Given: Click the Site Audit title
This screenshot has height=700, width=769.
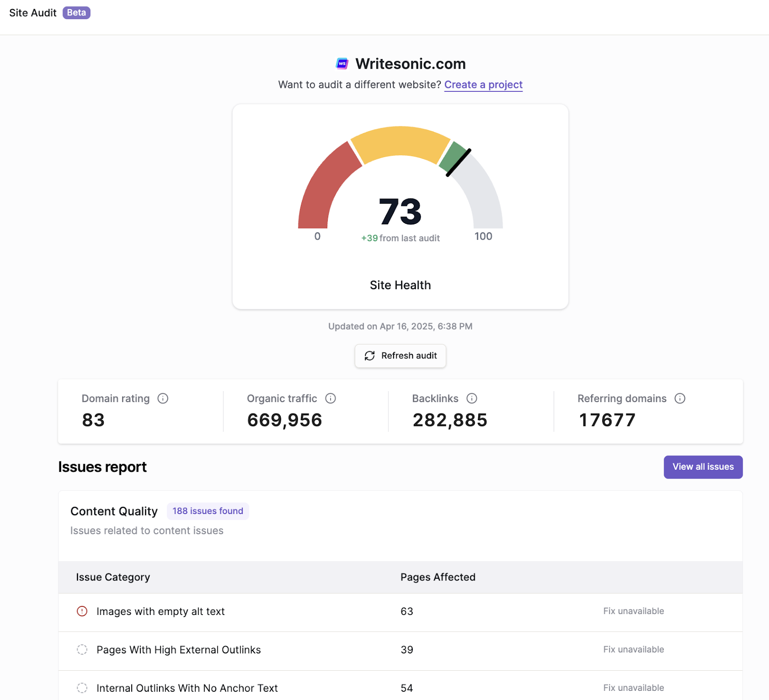Looking at the screenshot, I should (33, 13).
